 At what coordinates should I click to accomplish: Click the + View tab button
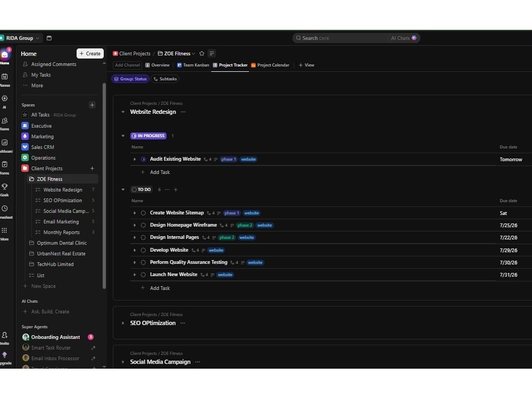pyautogui.click(x=306, y=65)
